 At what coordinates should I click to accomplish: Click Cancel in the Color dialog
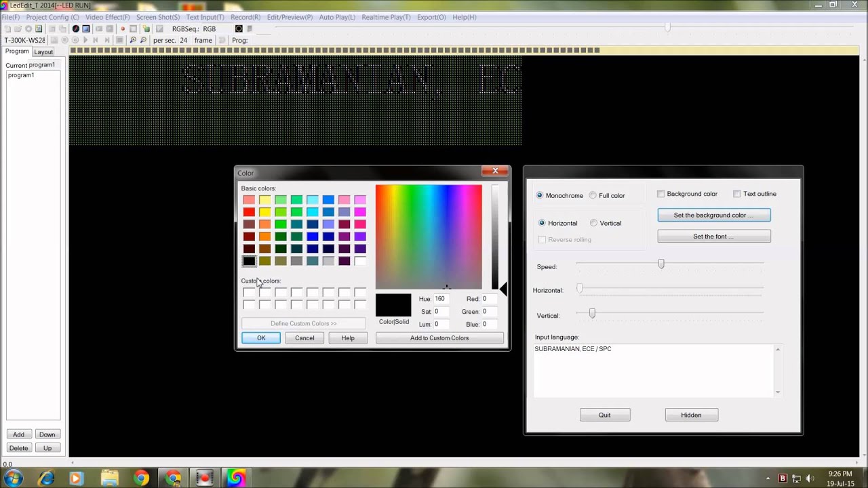304,338
